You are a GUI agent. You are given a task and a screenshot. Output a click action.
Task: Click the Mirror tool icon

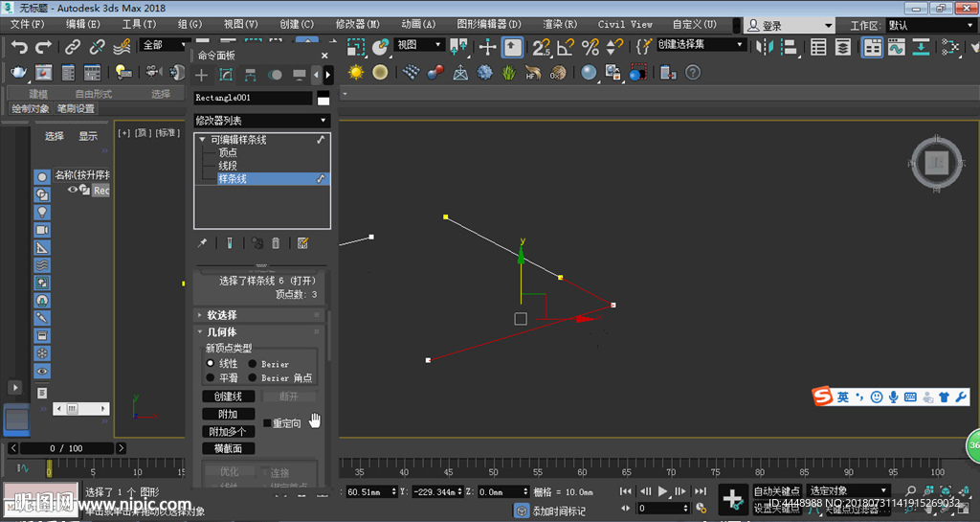765,47
